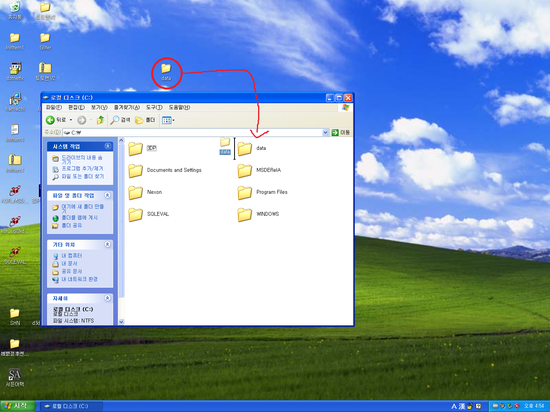Collapse the File and Folder Tasks panel
This screenshot has height=412, width=550.
[108, 195]
